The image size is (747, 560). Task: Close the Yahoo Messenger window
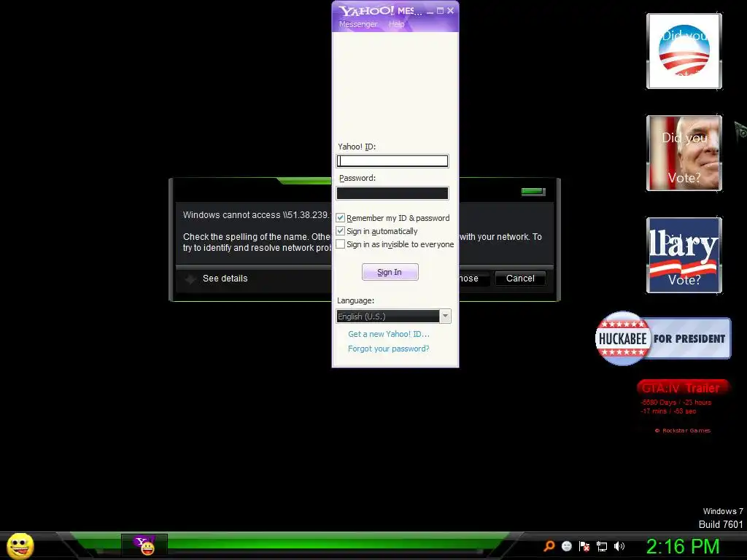451,10
